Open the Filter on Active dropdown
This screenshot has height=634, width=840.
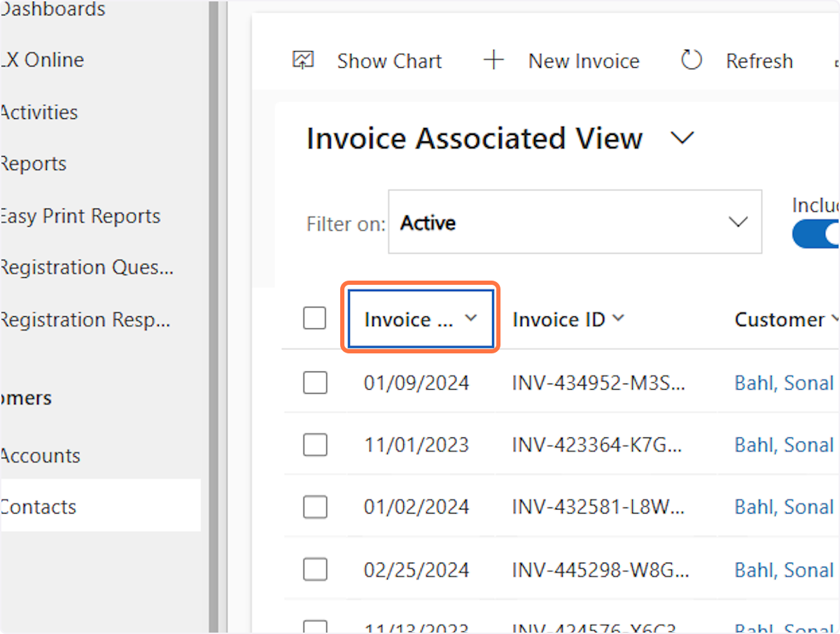[x=575, y=222]
